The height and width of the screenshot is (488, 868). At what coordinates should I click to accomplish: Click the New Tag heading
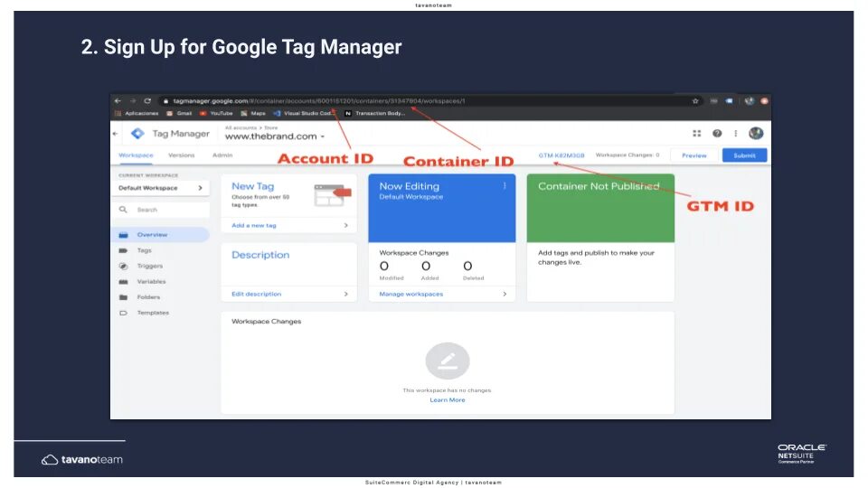coord(252,186)
